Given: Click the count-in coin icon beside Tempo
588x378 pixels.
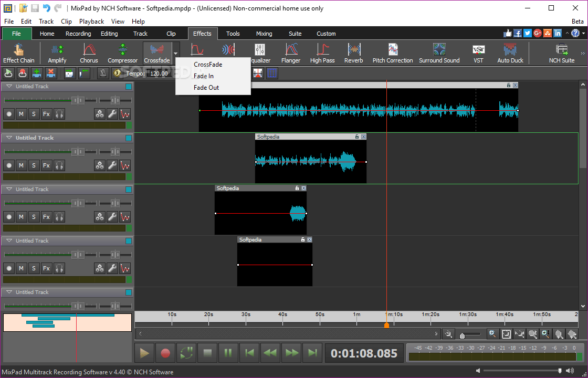Looking at the screenshot, I should [x=118, y=73].
